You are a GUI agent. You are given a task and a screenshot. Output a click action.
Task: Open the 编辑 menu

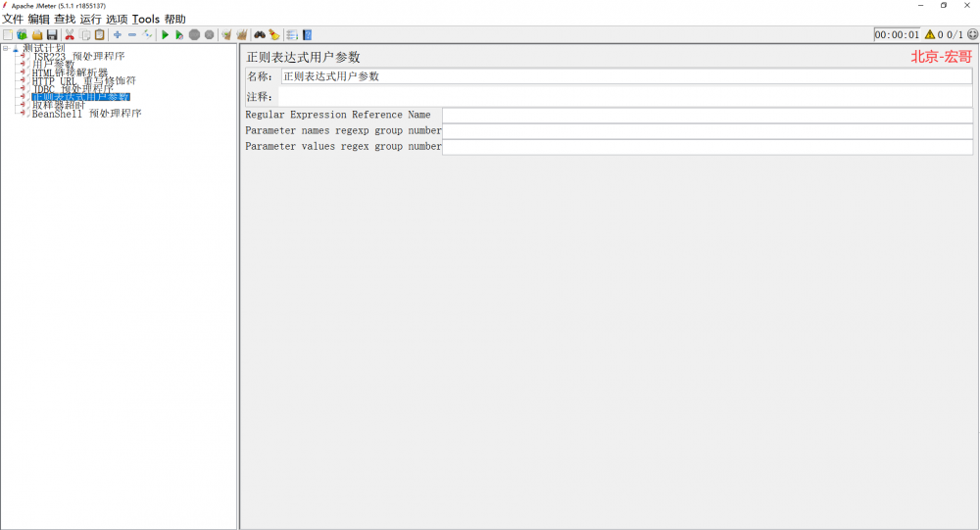click(38, 20)
